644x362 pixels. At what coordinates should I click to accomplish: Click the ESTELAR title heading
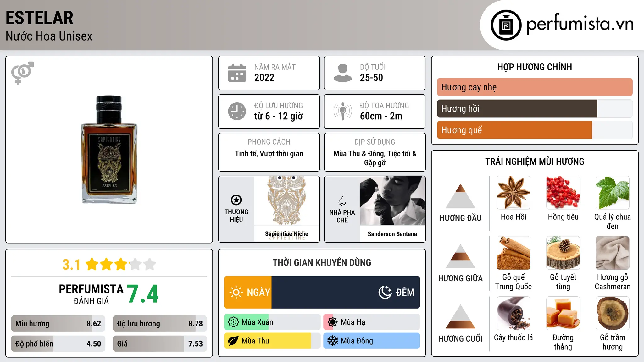(x=39, y=18)
